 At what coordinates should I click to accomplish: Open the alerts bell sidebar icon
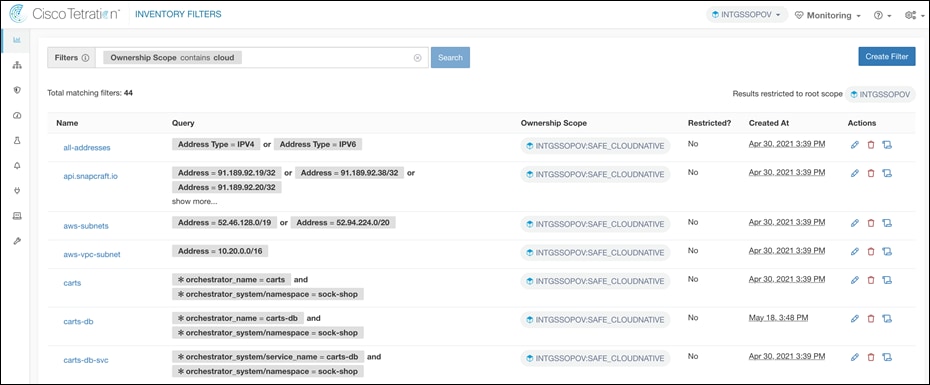tap(17, 166)
